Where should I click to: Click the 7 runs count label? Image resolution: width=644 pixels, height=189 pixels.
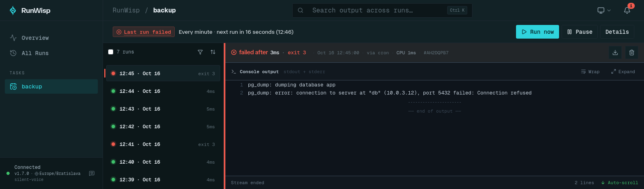tap(125, 52)
